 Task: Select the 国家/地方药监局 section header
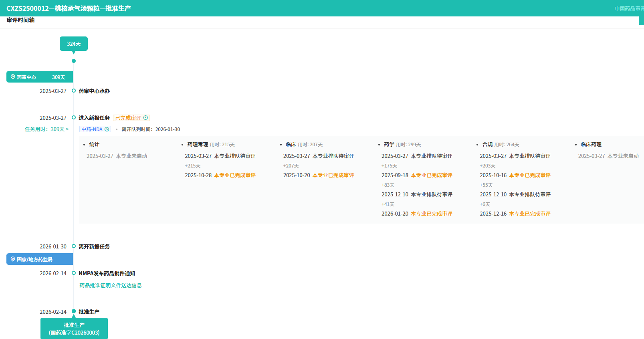coord(40,259)
